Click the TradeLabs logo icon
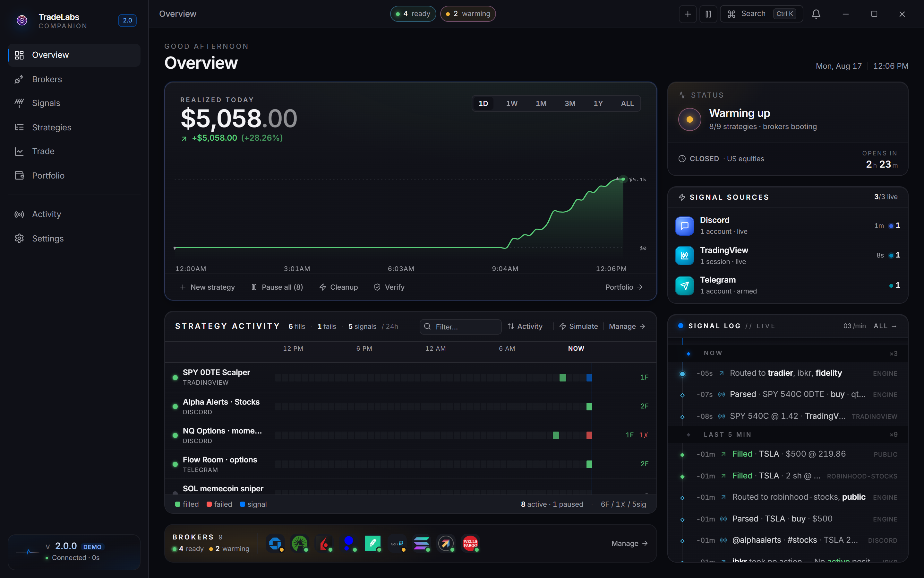The image size is (924, 578). [x=22, y=20]
